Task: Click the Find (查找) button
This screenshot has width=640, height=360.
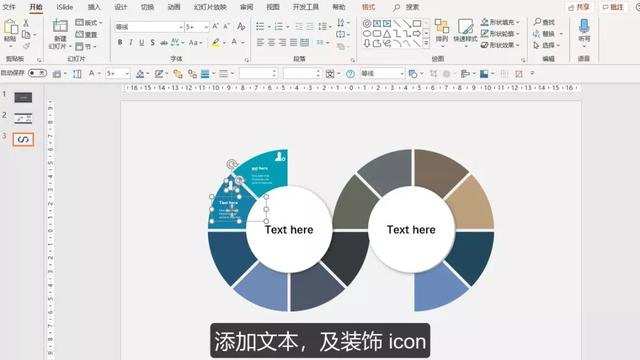Action: point(544,22)
